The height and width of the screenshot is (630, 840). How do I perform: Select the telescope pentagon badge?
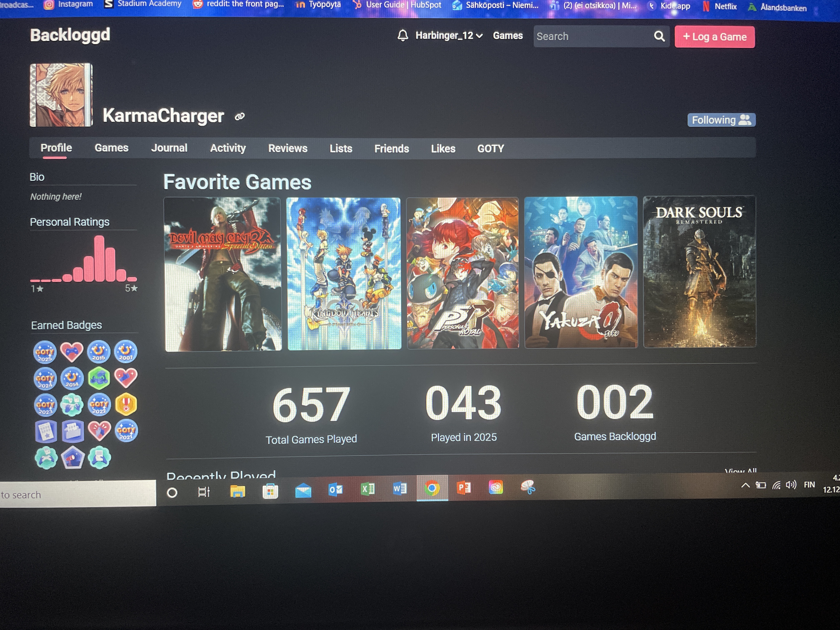coord(73,457)
